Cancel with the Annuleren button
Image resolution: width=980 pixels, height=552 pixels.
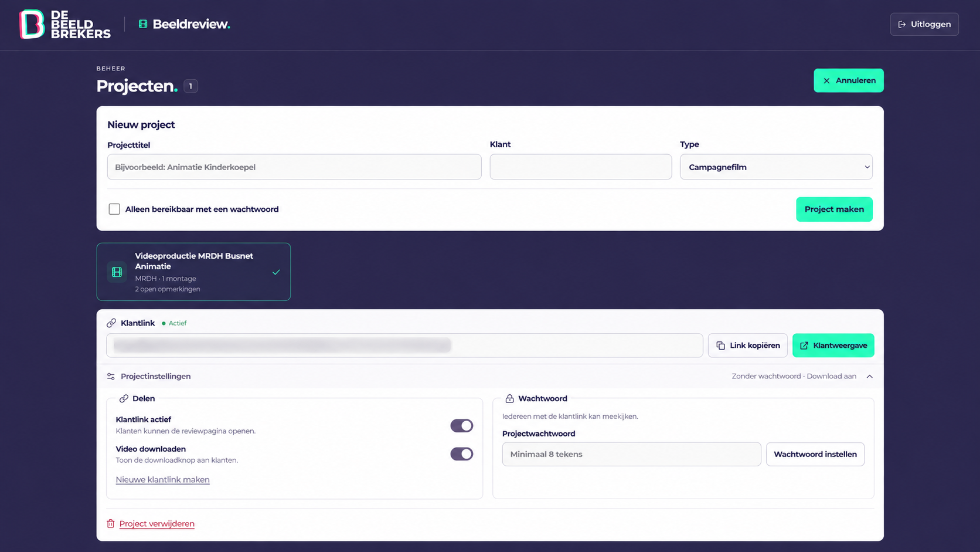pyautogui.click(x=849, y=80)
